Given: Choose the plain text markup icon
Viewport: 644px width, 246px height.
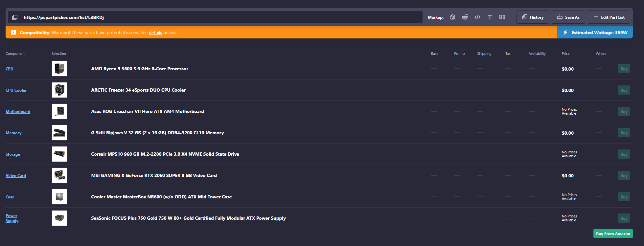Looking at the screenshot, I should pos(490,17).
